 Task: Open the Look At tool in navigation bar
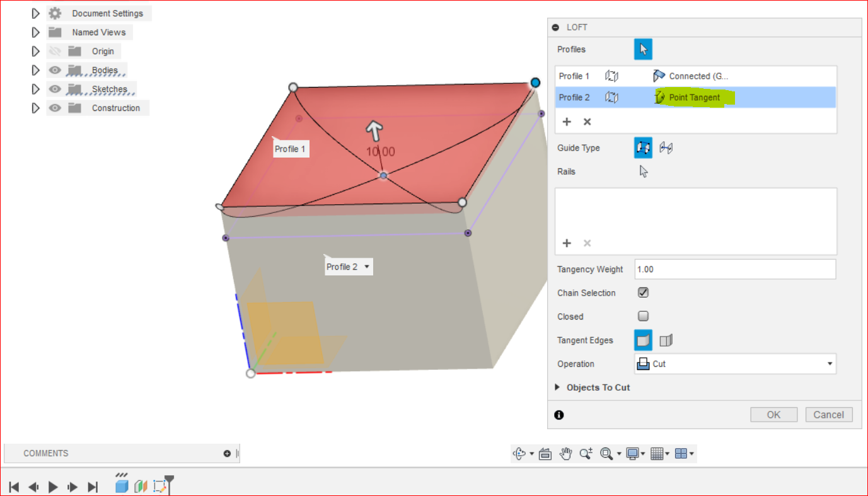pyautogui.click(x=546, y=453)
